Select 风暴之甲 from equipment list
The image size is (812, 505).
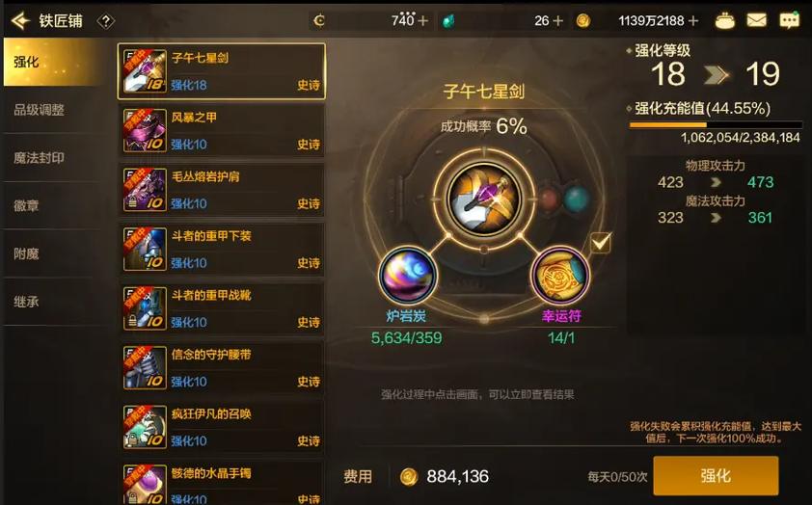(x=222, y=131)
